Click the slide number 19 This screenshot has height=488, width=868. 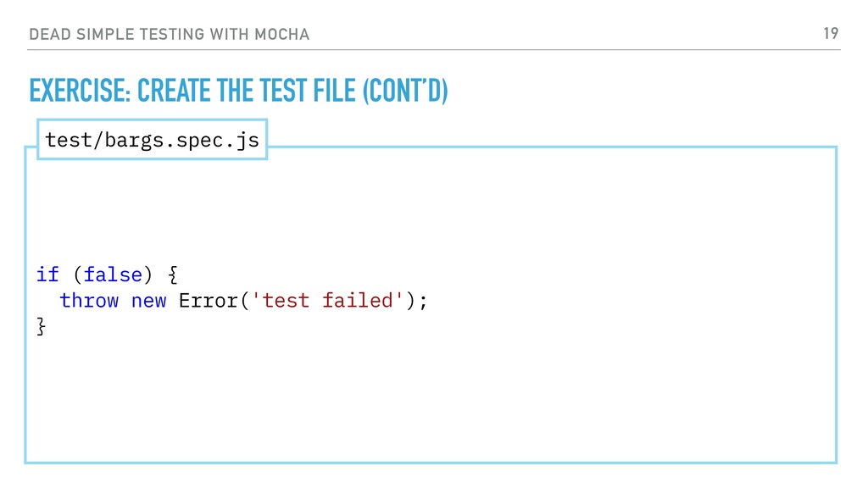831,34
